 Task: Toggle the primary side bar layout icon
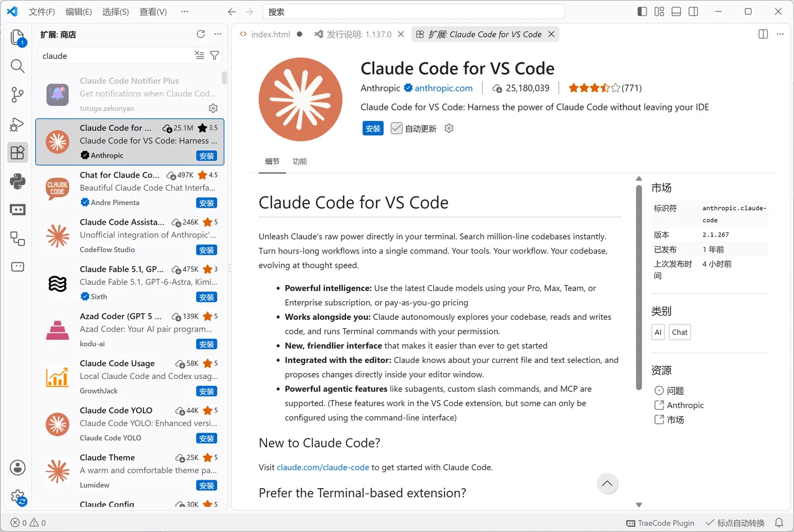pyautogui.click(x=642, y=11)
